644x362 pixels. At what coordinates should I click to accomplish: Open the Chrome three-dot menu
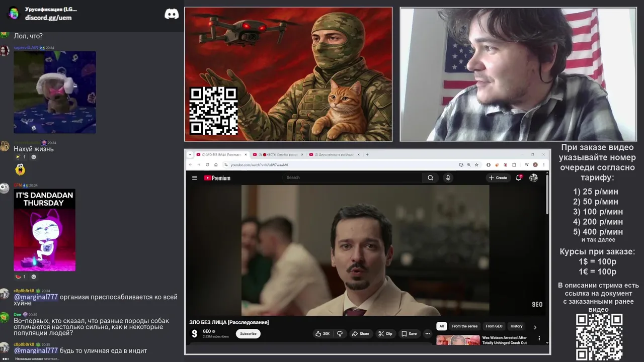[x=543, y=164]
